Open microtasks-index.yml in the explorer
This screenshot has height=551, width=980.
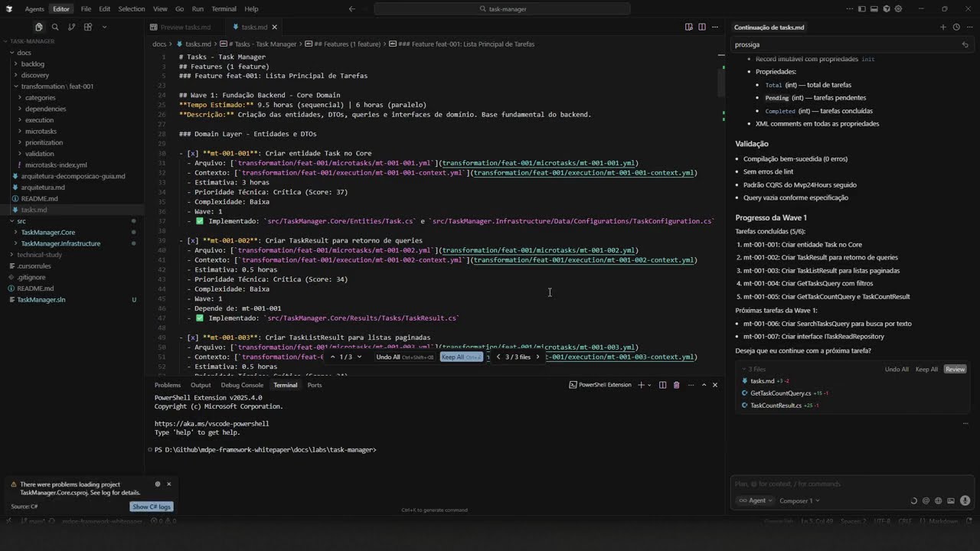56,165
